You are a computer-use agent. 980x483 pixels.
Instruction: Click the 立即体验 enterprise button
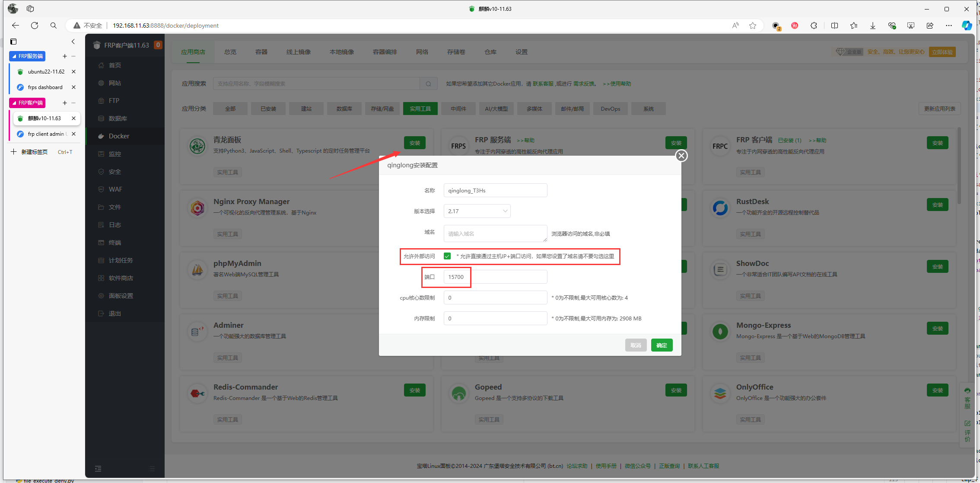click(942, 52)
